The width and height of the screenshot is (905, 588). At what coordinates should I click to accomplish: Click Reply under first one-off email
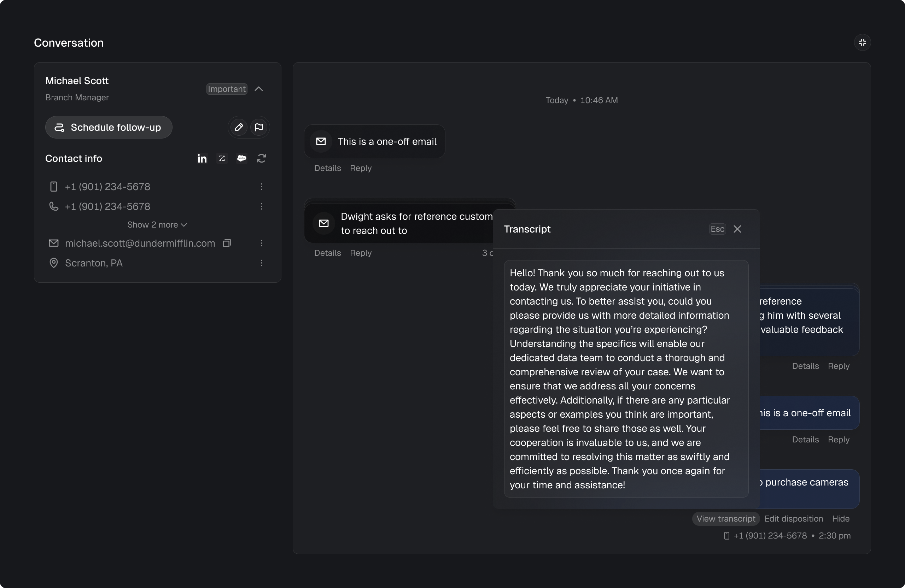(361, 169)
